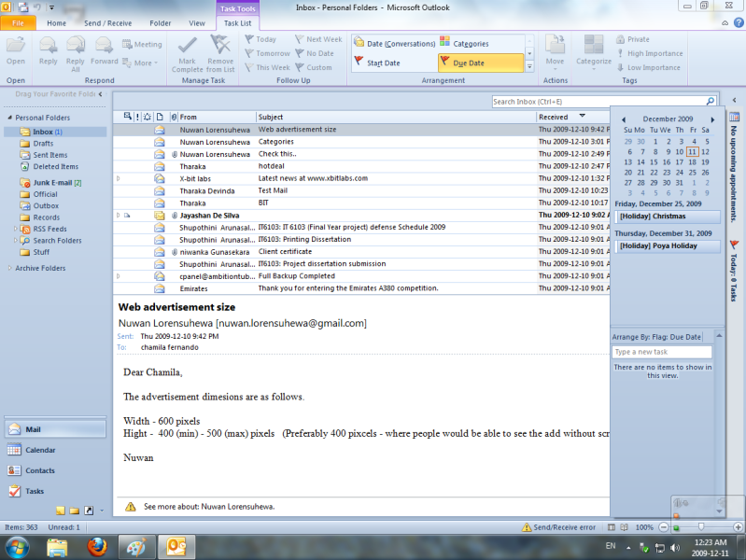This screenshot has width=746, height=560.
Task: Adjust the zoom slider in the status bar
Action: click(701, 526)
